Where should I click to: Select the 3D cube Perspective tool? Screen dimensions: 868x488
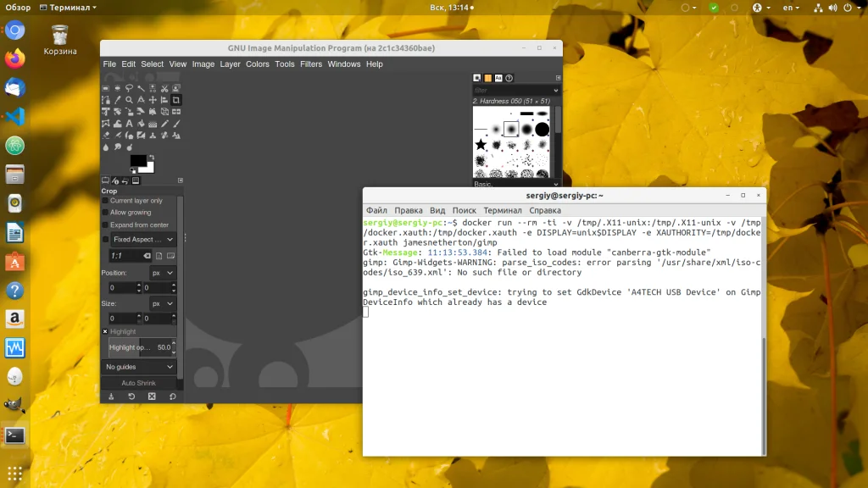tap(164, 112)
